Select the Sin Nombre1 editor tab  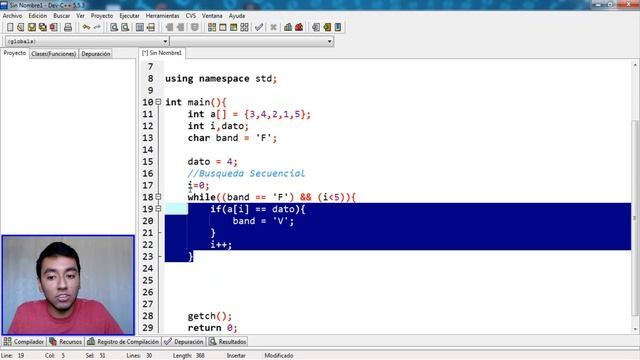tap(162, 53)
